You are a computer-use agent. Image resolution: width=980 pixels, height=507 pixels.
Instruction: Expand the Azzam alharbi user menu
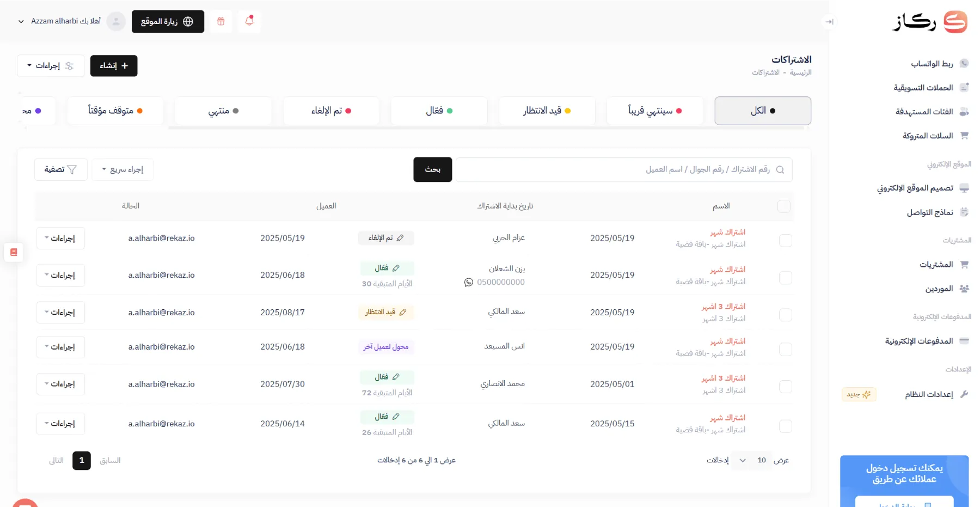pyautogui.click(x=60, y=21)
